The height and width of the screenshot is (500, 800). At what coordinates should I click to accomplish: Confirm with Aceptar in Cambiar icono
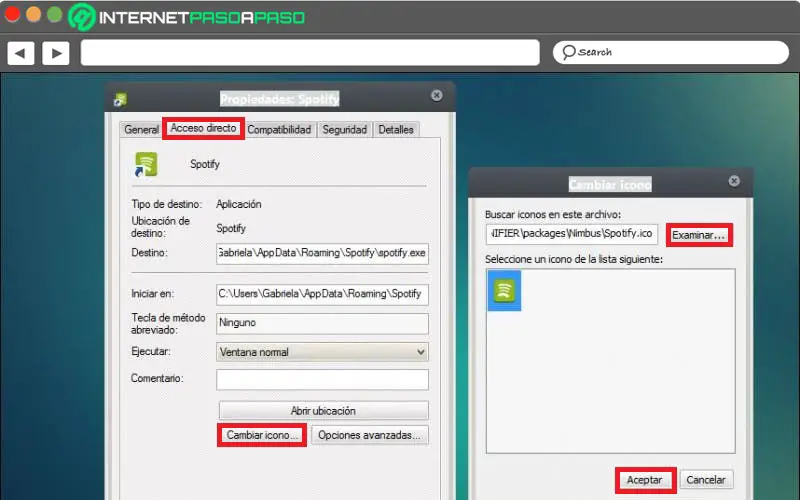(645, 480)
